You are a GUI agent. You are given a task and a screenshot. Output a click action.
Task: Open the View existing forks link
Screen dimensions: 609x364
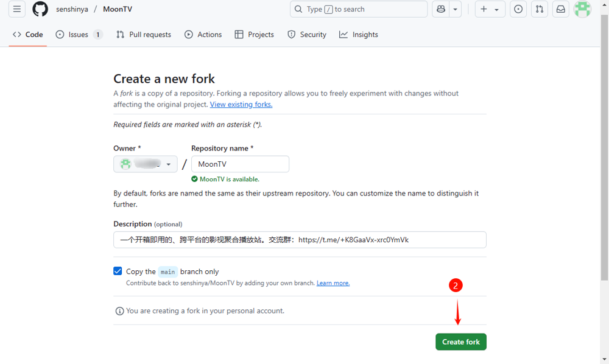[241, 105]
